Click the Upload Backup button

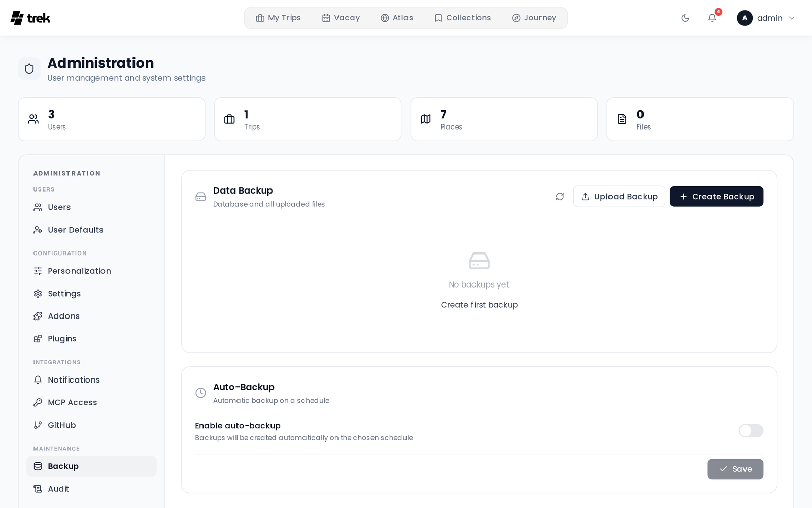coord(619,197)
